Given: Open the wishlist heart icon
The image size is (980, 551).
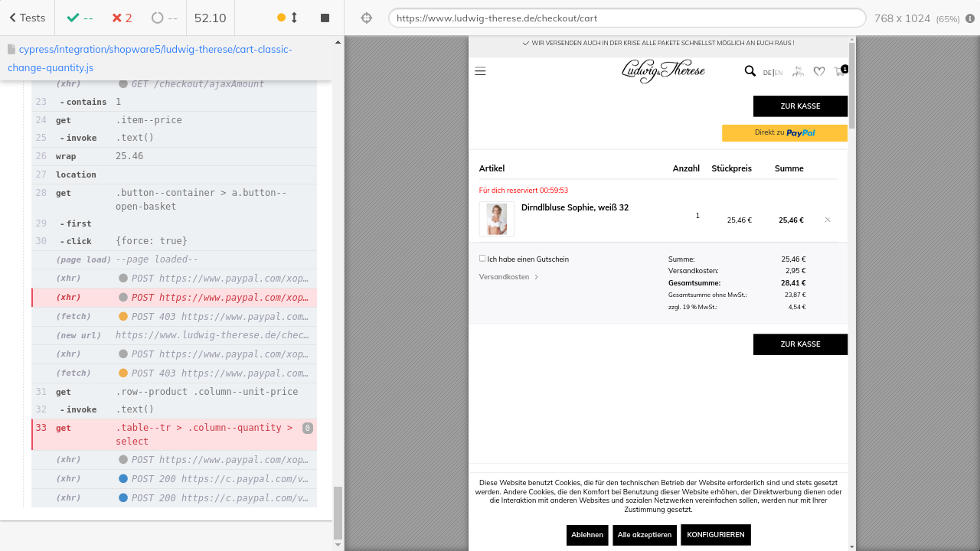Looking at the screenshot, I should (818, 71).
